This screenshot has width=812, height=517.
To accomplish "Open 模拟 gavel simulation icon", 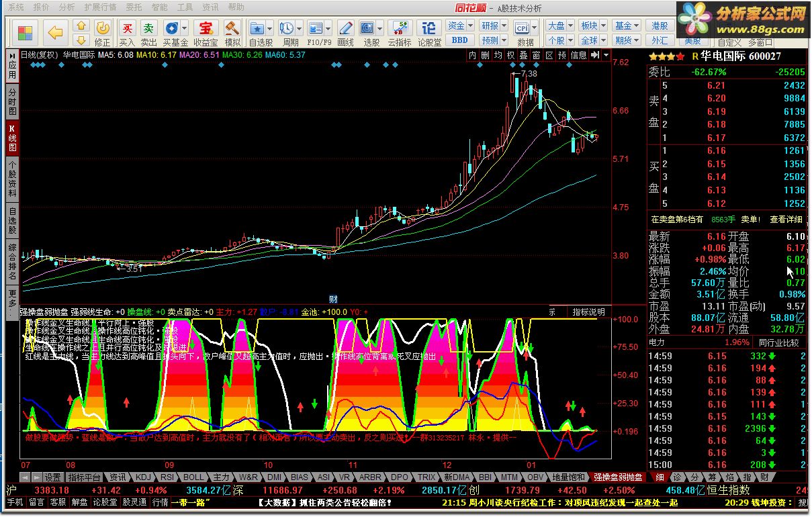I will point(232,28).
